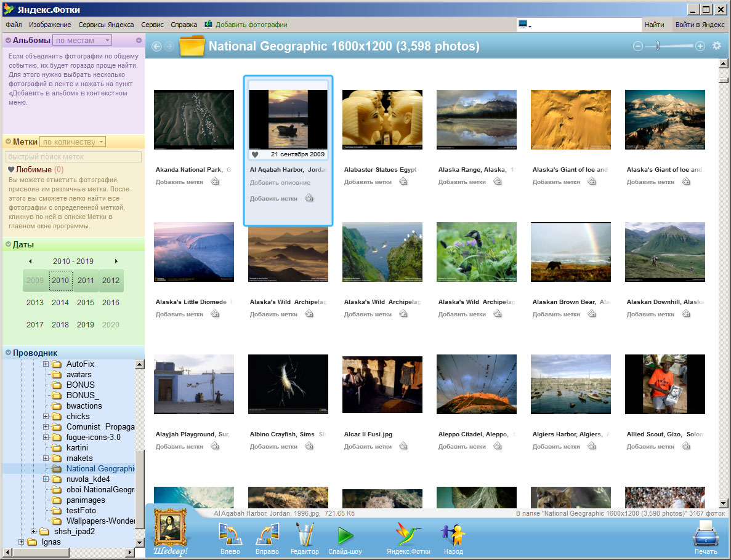Start the Слайд-шоу slideshow
This screenshot has width=731, height=560.
[x=345, y=535]
